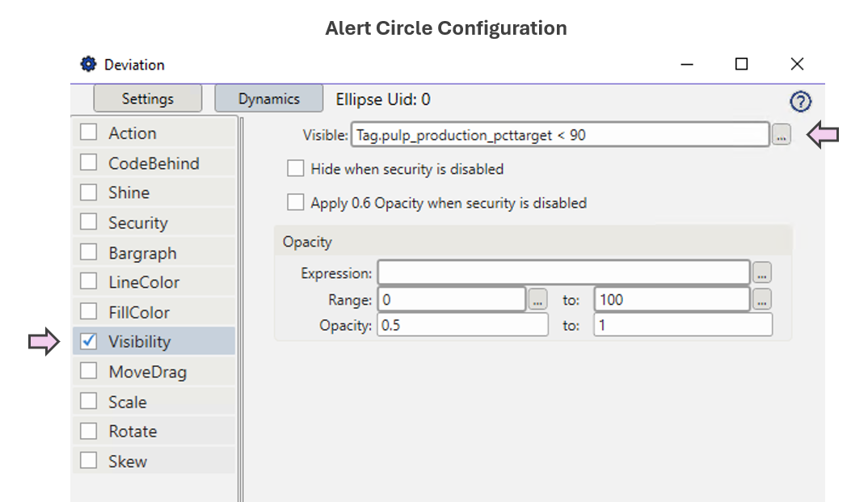Image resolution: width=868 pixels, height=502 pixels.
Task: Open expression editor for Visible field
Action: [780, 136]
